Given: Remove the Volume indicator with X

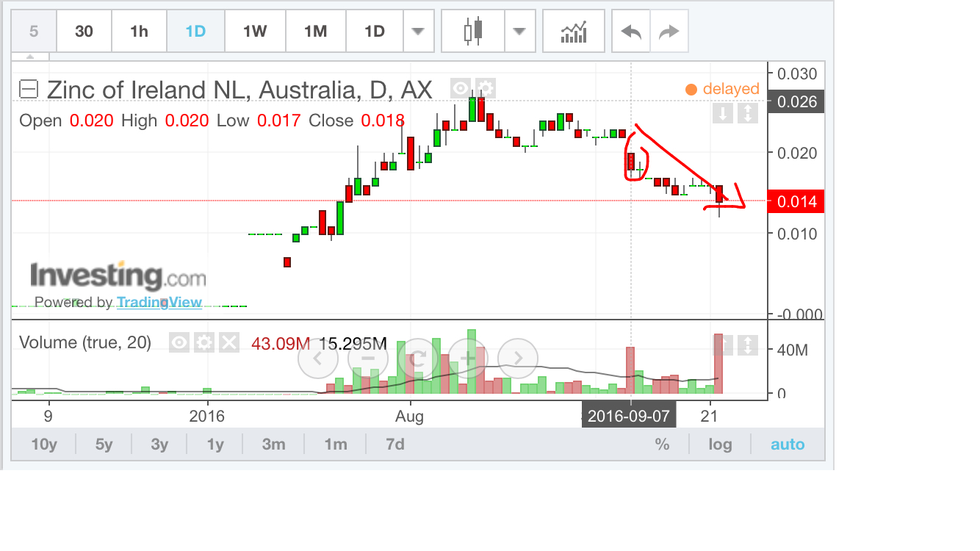Looking at the screenshot, I should click(229, 342).
